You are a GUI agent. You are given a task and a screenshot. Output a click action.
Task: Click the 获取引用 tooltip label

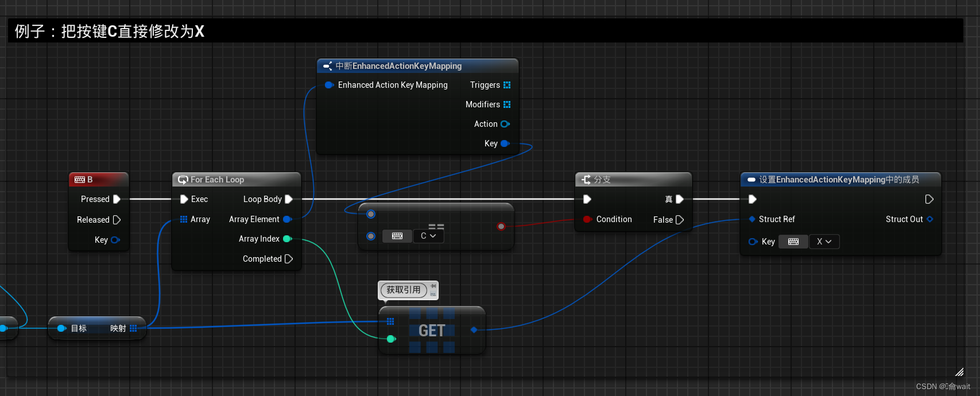pyautogui.click(x=404, y=290)
